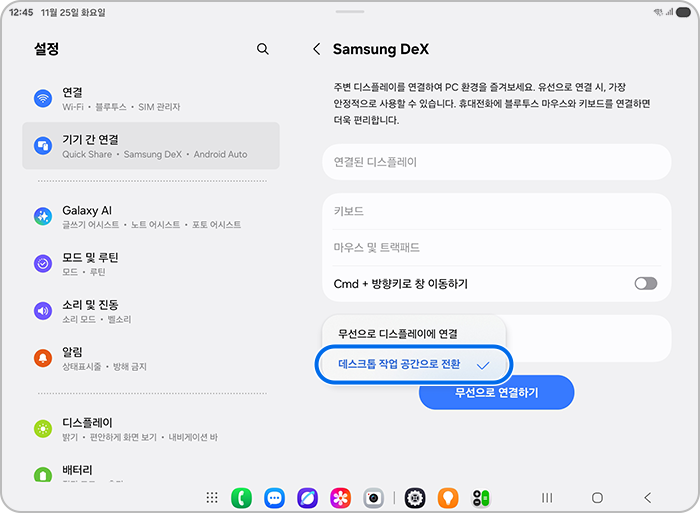
Task: Open the Galaxy AI settings category
Action: tap(151, 216)
